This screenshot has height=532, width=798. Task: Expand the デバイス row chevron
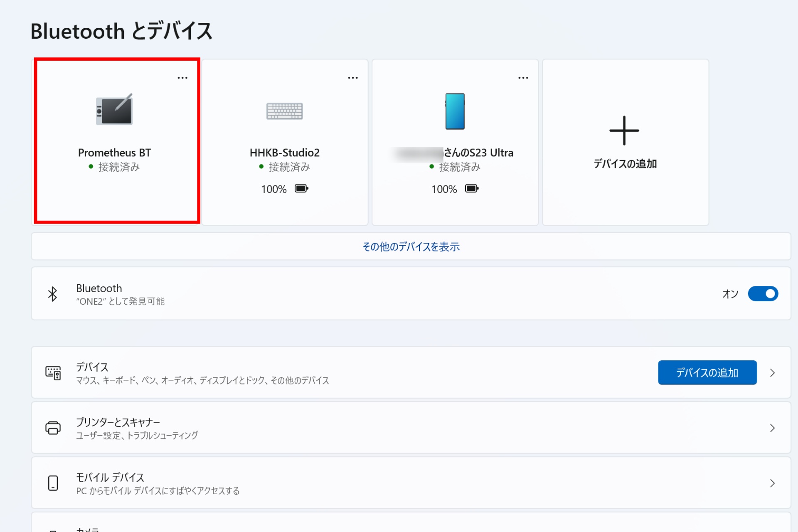772,373
